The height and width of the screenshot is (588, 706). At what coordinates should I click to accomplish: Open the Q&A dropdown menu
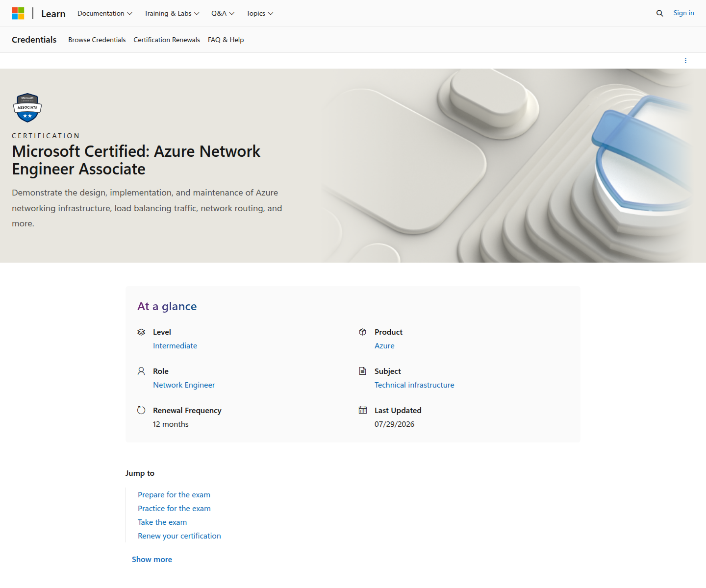pyautogui.click(x=223, y=13)
